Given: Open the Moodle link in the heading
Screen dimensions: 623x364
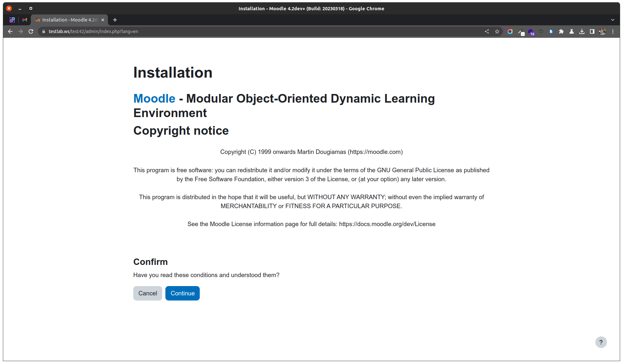Looking at the screenshot, I should pyautogui.click(x=154, y=98).
